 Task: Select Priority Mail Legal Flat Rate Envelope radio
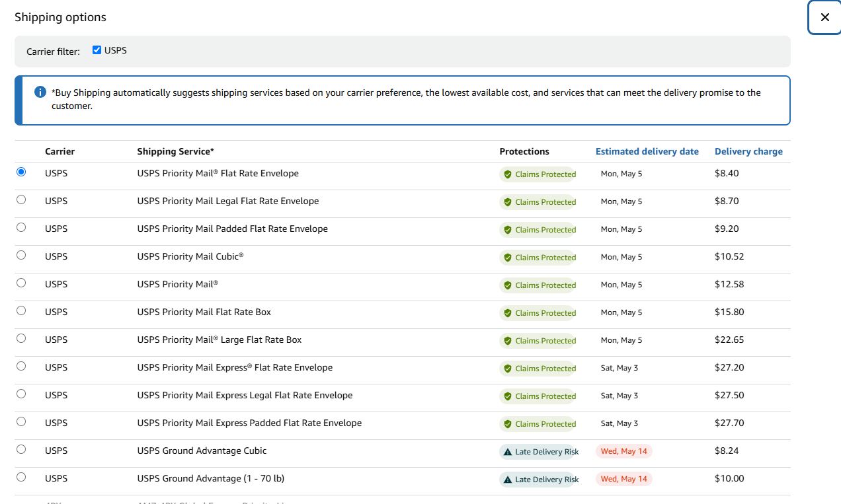coord(21,199)
